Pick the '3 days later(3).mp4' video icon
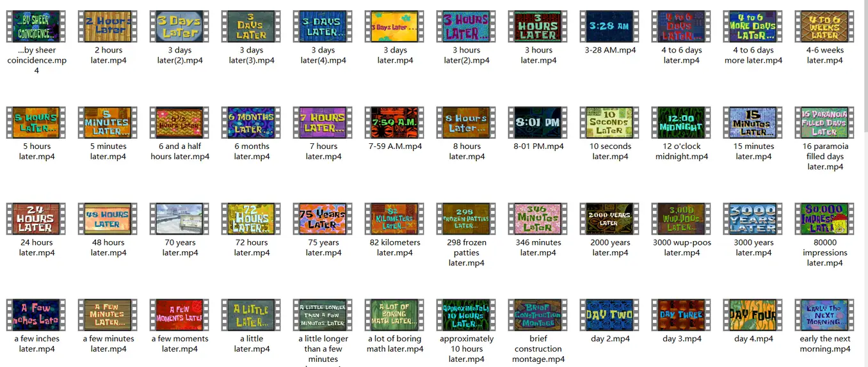The width and height of the screenshot is (868, 367). (252, 26)
